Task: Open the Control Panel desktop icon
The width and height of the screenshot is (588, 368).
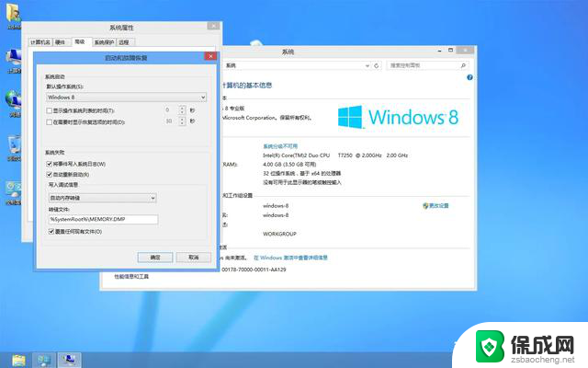Action: coord(14,192)
